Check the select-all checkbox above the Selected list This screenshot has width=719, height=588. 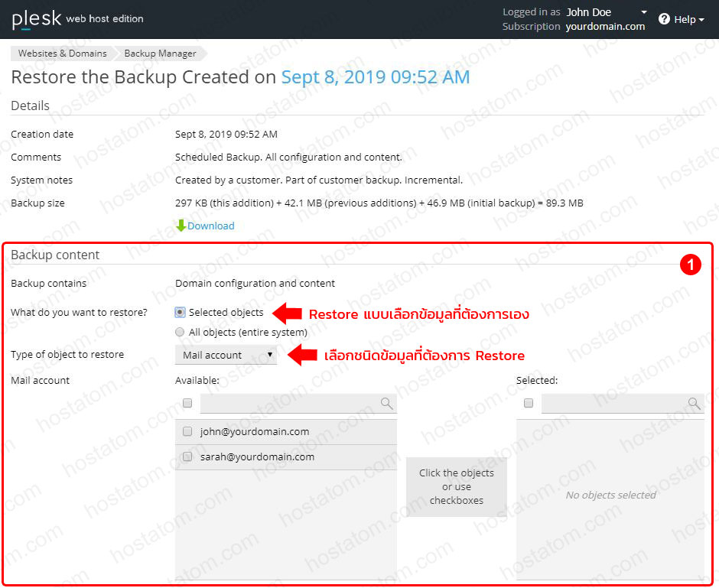click(x=527, y=403)
